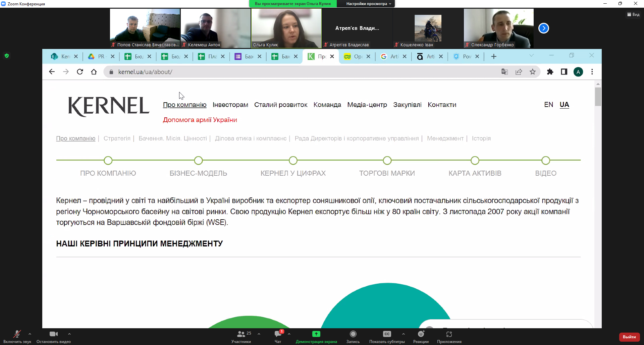Switch site language to EN
The height and width of the screenshot is (345, 644).
click(549, 105)
